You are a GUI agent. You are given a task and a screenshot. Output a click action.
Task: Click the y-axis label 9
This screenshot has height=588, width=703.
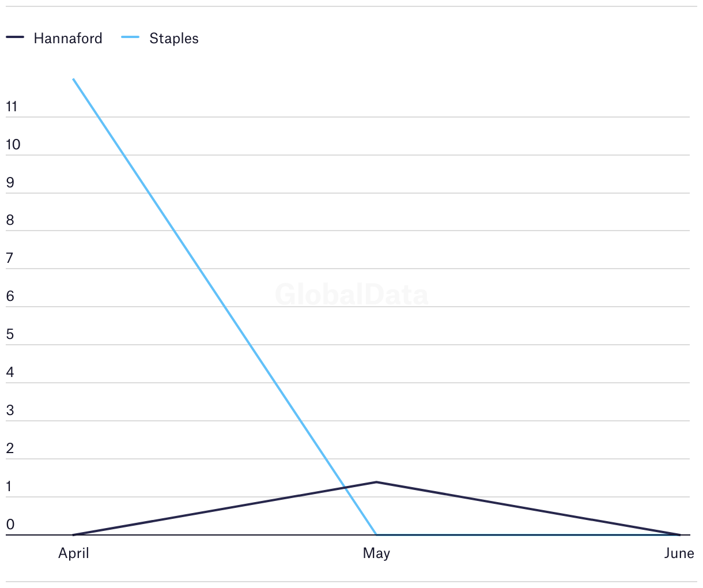point(10,183)
